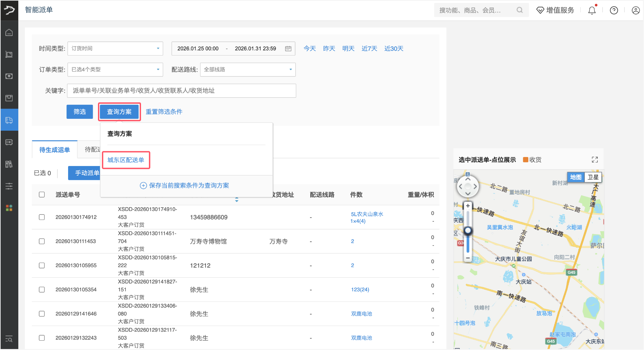This screenshot has height=350, width=644.
Task: Open the date range calendar icon
Action: pyautogui.click(x=288, y=48)
